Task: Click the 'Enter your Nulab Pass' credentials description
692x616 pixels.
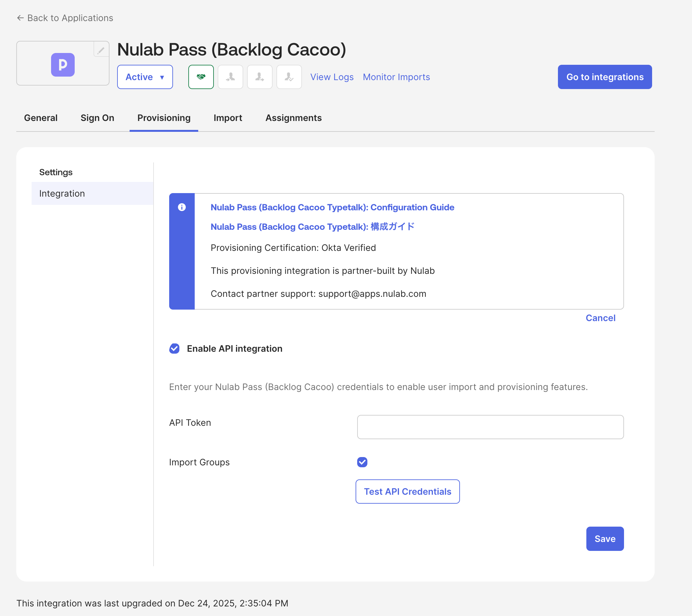Action: click(x=379, y=387)
